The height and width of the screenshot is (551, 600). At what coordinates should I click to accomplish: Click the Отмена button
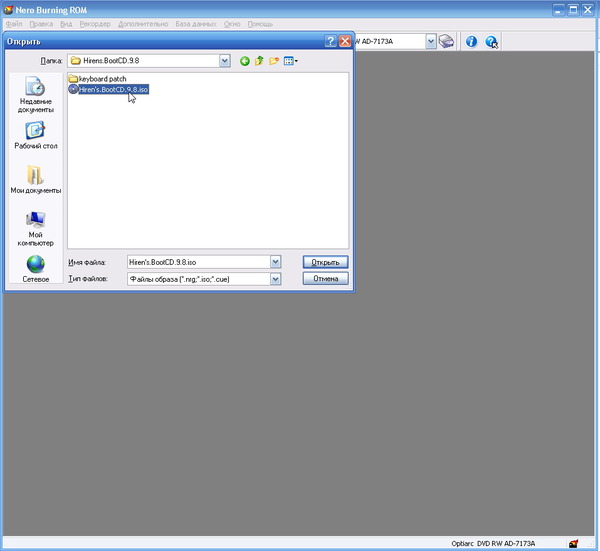tap(325, 279)
